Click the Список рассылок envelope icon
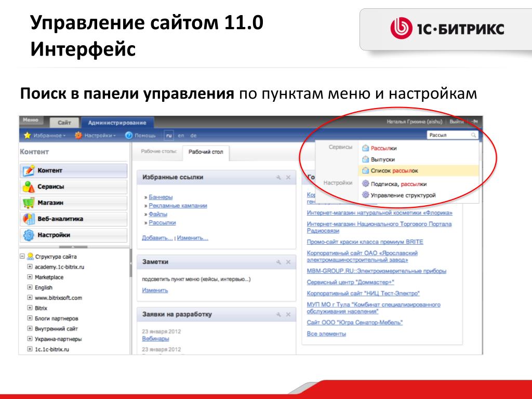Screen dimensions: 532x399 click(365, 170)
